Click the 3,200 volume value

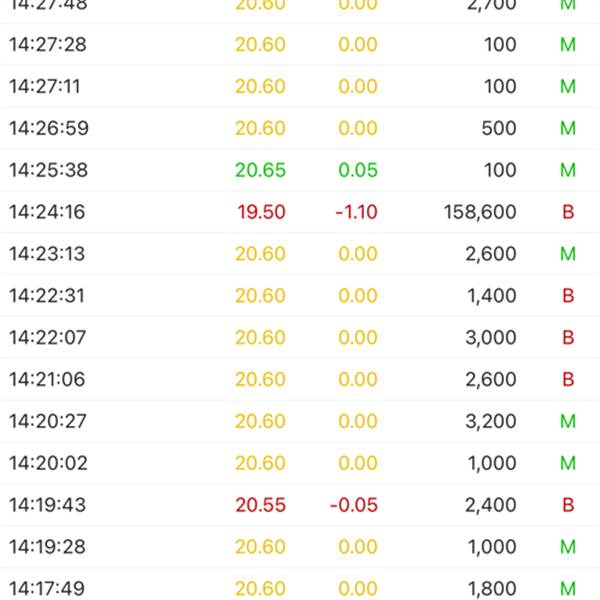pos(491,421)
